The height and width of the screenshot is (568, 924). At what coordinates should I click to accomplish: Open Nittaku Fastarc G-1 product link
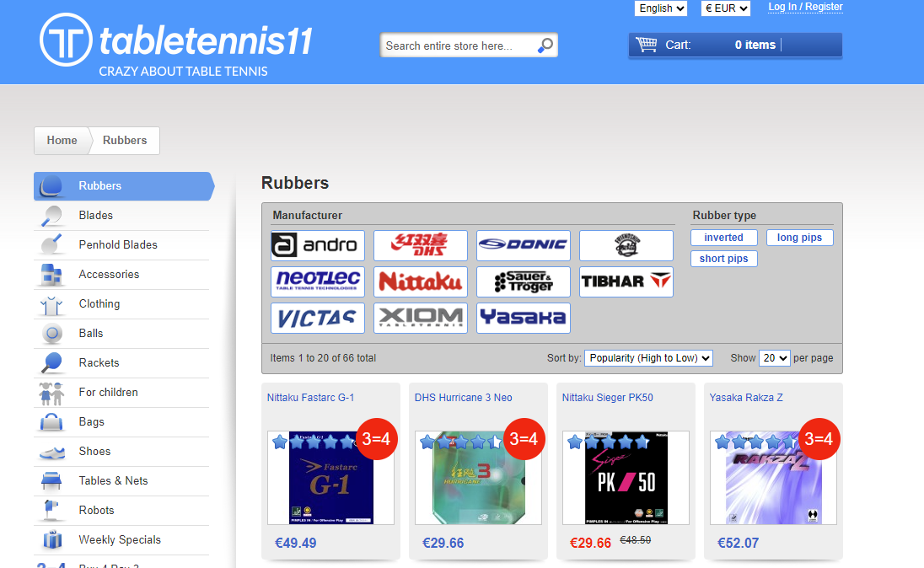(x=310, y=398)
